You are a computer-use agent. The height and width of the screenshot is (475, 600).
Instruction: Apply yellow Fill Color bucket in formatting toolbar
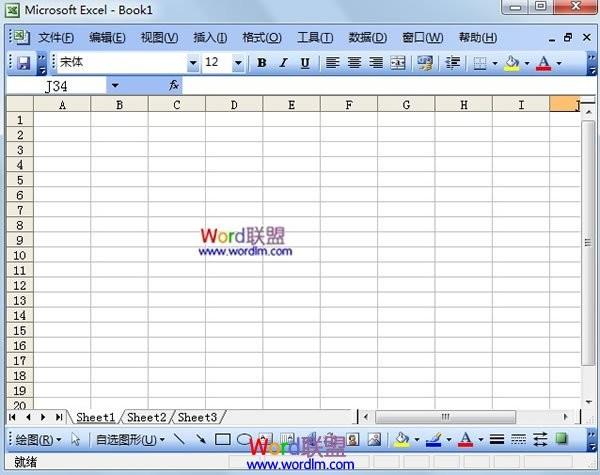512,63
